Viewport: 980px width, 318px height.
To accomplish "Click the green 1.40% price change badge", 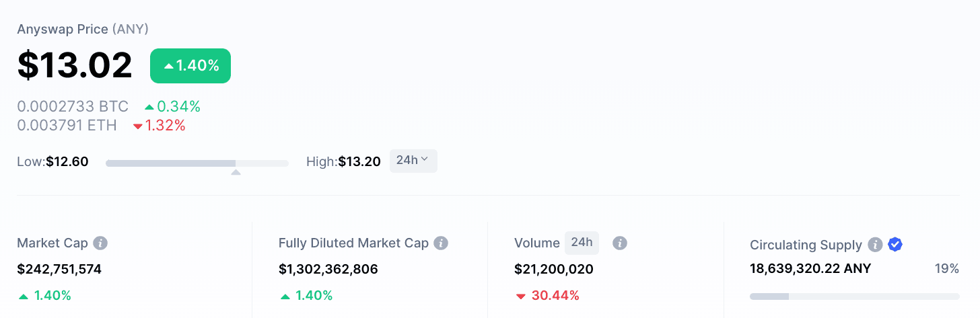I will [190, 66].
